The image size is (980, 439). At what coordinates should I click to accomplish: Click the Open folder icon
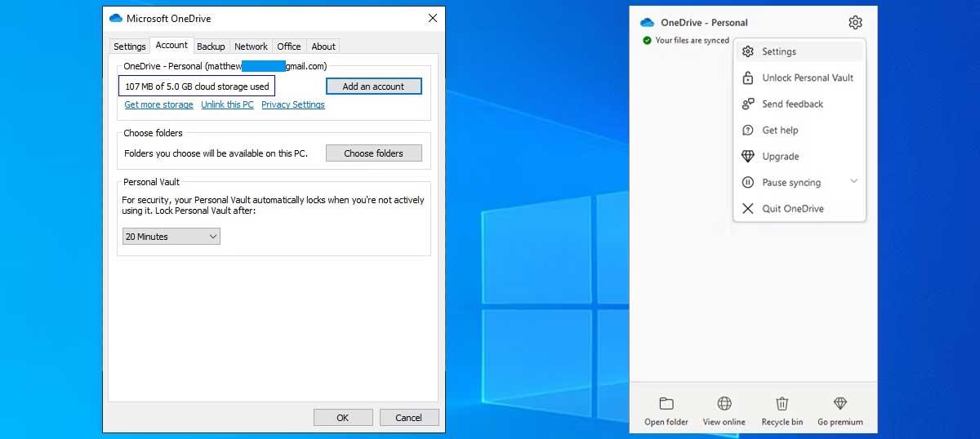click(x=666, y=403)
